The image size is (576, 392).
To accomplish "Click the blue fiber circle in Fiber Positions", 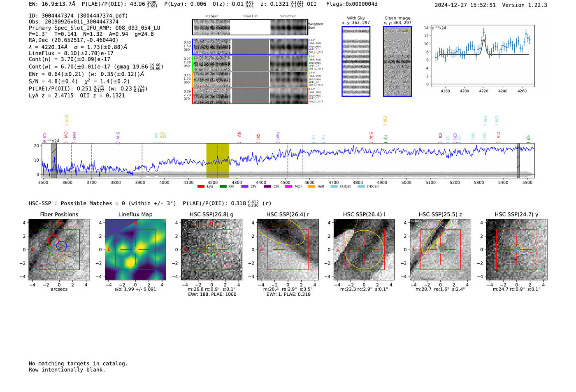I will (62, 246).
